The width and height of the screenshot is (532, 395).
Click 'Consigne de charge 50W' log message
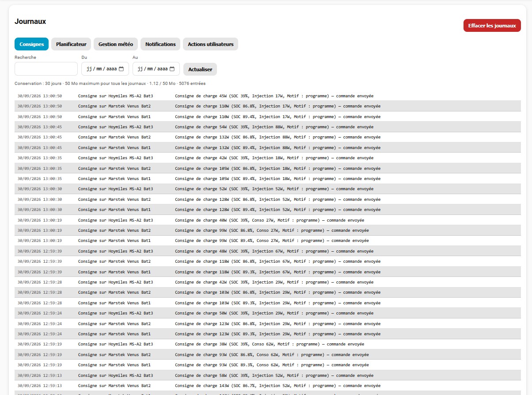coord(274,313)
